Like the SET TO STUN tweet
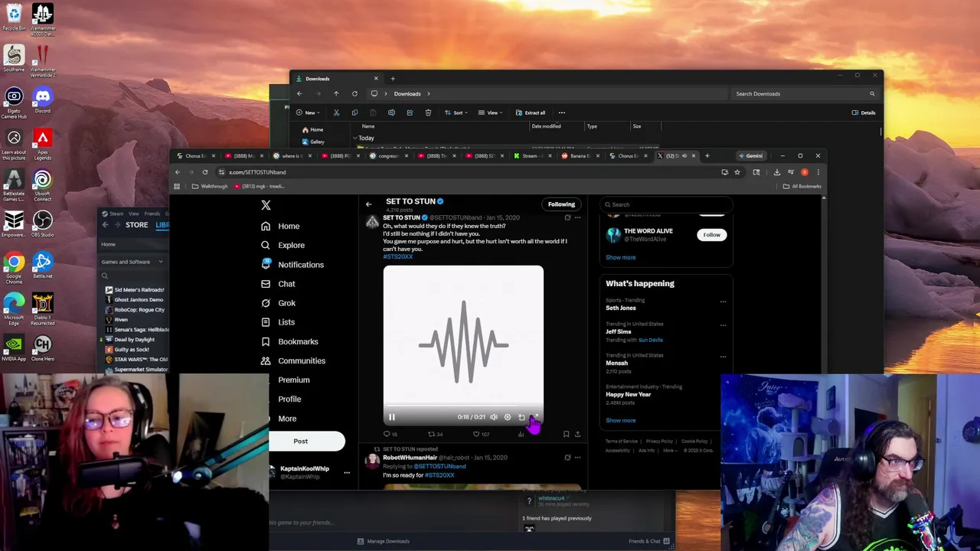Viewport: 980px width, 551px height. point(481,434)
